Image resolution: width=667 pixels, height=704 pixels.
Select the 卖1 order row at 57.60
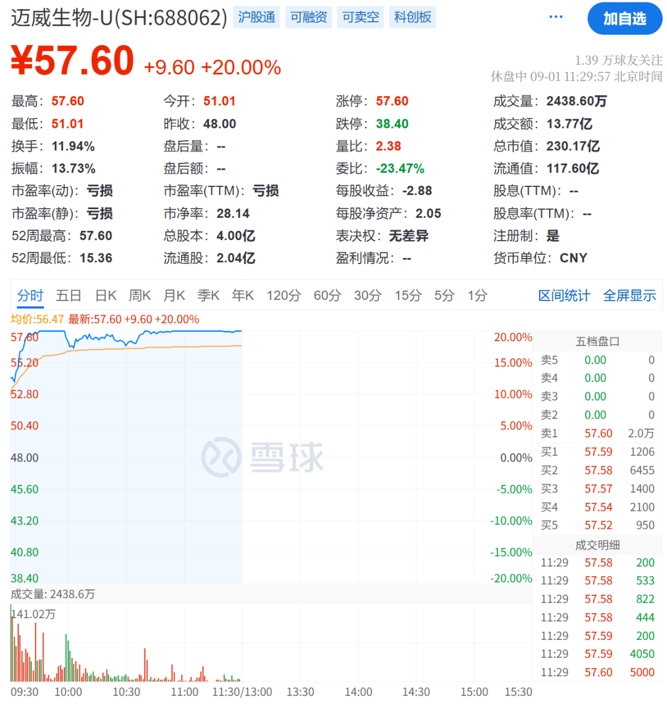point(597,433)
